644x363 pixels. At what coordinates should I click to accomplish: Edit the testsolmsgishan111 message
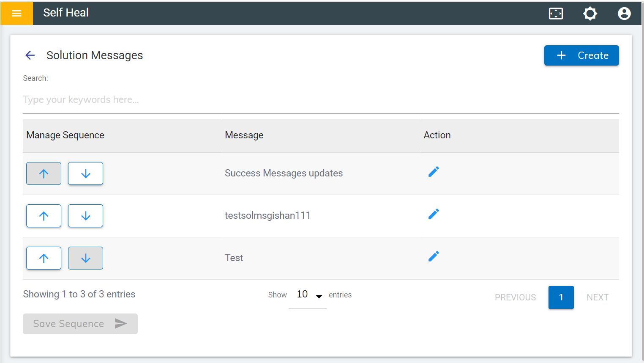(x=434, y=214)
